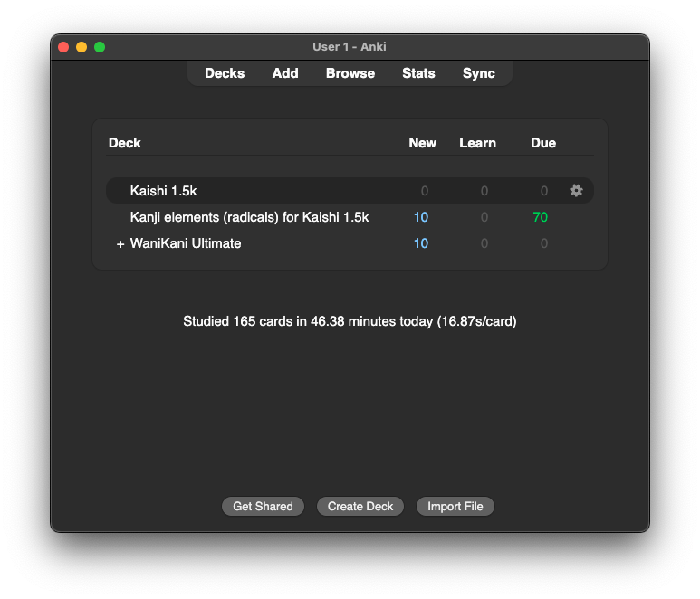
Task: Click the Studied 165 cards summary text
Action: point(350,321)
